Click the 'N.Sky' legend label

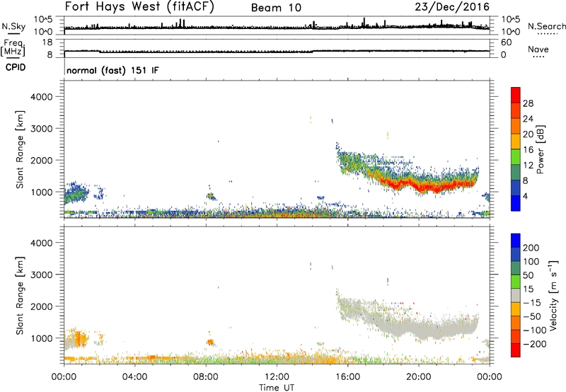13,26
